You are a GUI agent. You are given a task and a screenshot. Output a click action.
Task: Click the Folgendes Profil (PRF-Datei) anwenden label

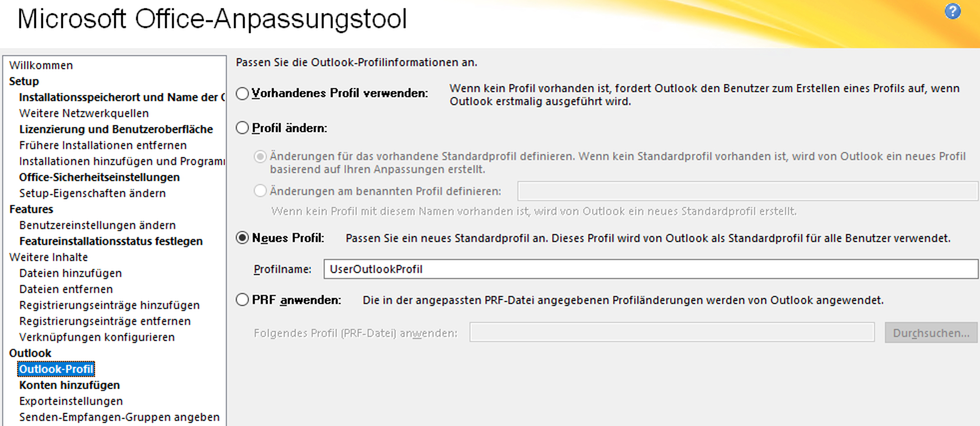tap(356, 333)
